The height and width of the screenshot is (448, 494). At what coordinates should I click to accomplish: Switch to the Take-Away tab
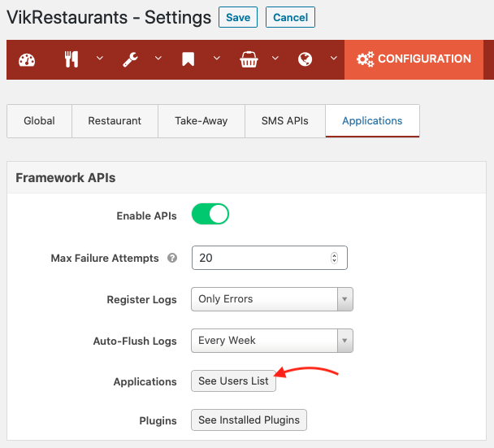pos(201,121)
